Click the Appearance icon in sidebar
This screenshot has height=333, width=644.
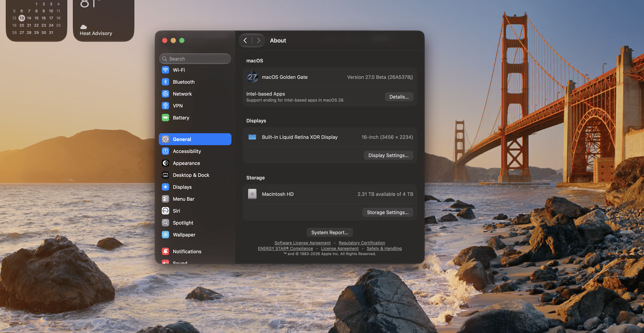click(165, 163)
